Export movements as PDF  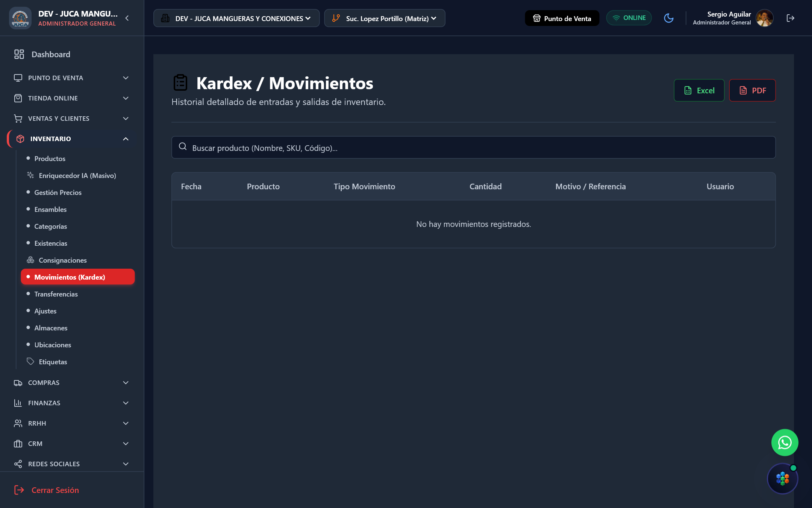(753, 90)
